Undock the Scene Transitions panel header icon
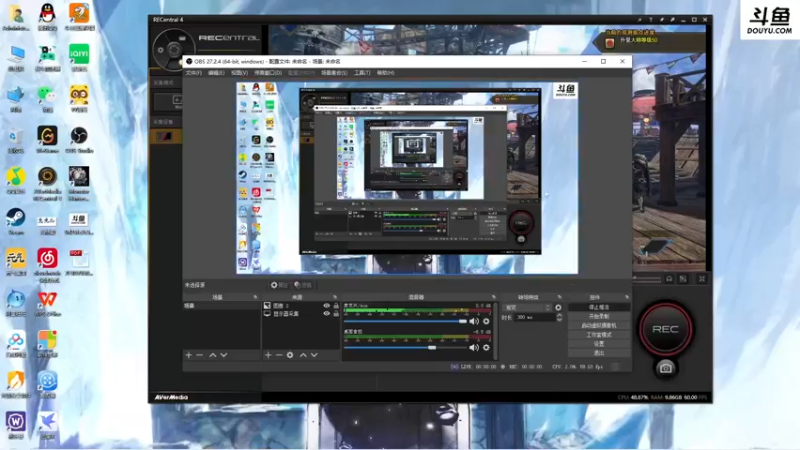Image resolution: width=800 pixels, height=450 pixels. click(560, 297)
